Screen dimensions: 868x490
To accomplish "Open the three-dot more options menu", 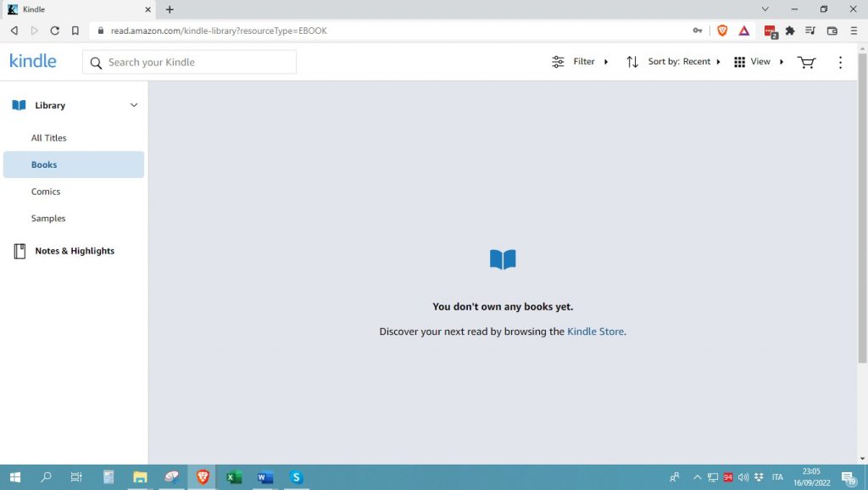I will (x=840, y=62).
